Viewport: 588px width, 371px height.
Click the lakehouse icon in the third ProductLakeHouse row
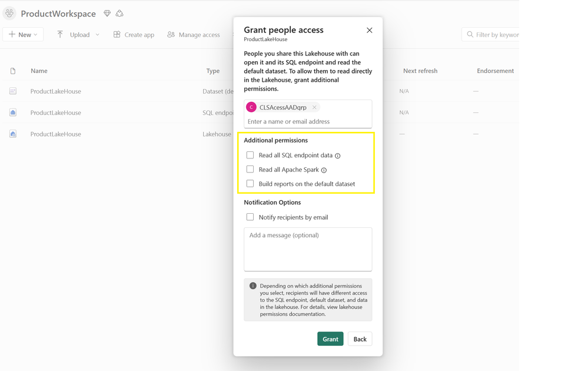[13, 134]
